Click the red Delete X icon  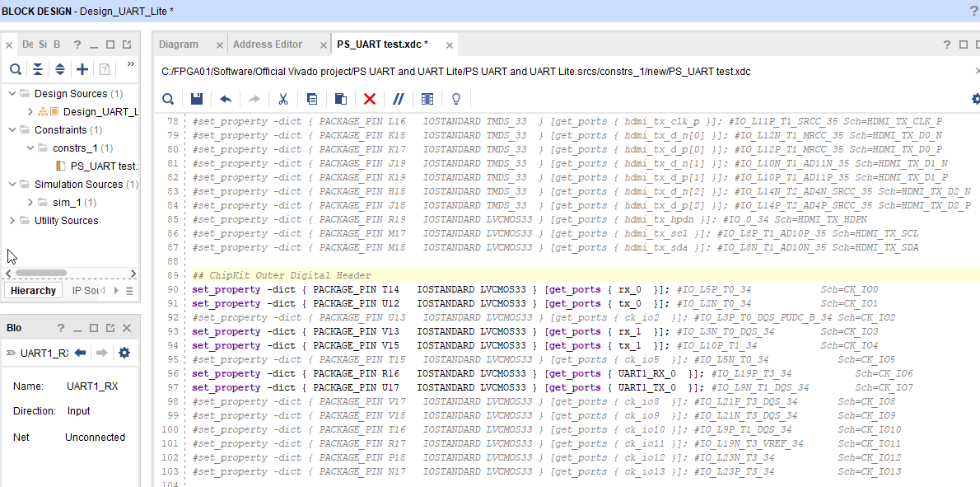[x=370, y=99]
